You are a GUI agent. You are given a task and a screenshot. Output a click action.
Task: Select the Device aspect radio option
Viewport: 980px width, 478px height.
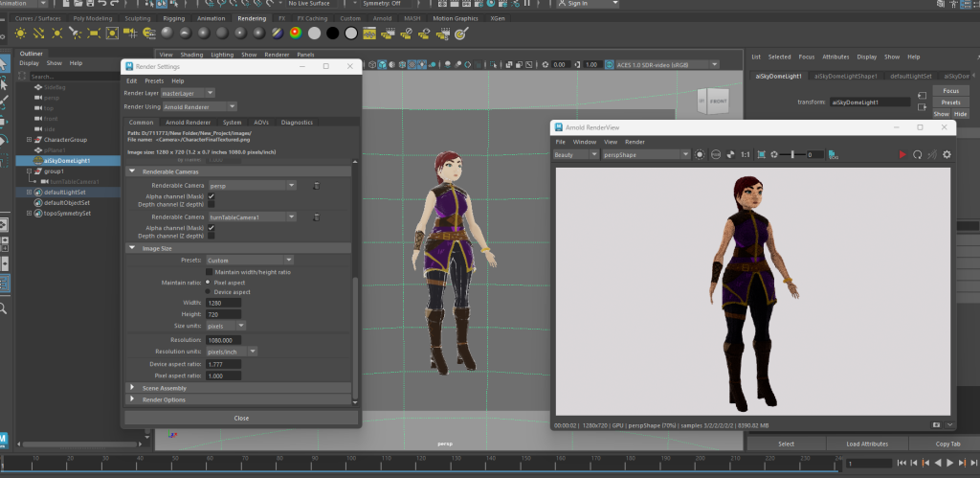[x=209, y=292]
